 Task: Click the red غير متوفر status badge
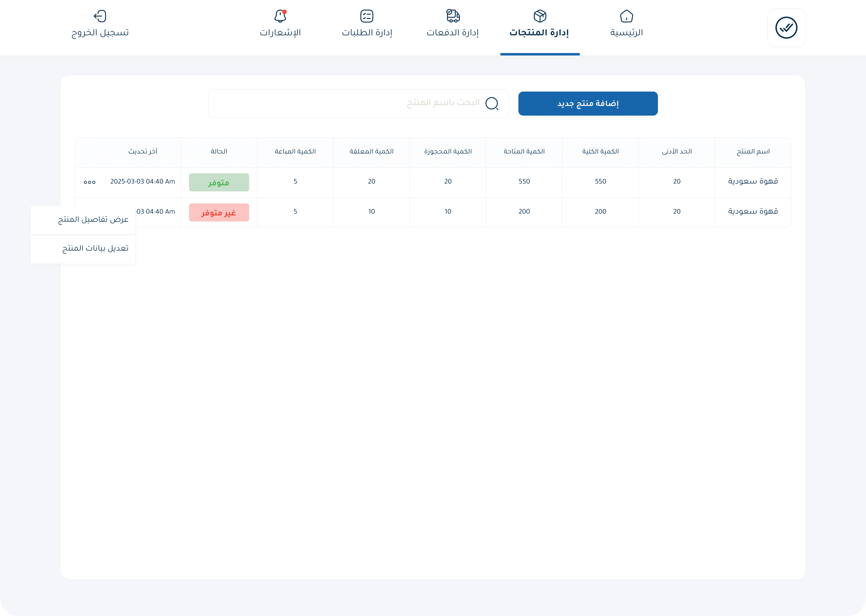point(219,212)
